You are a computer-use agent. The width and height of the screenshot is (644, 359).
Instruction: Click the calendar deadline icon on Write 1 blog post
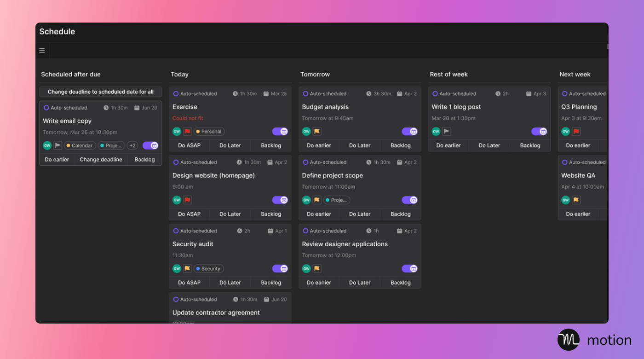point(529,94)
